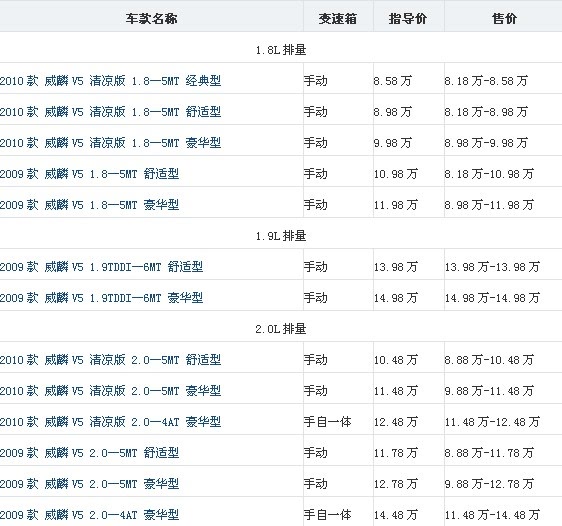Open 2009款 威麟V5 2.0—5MT 豪华型 link
Viewport: 562px width, 526px height.
[x=90, y=484]
